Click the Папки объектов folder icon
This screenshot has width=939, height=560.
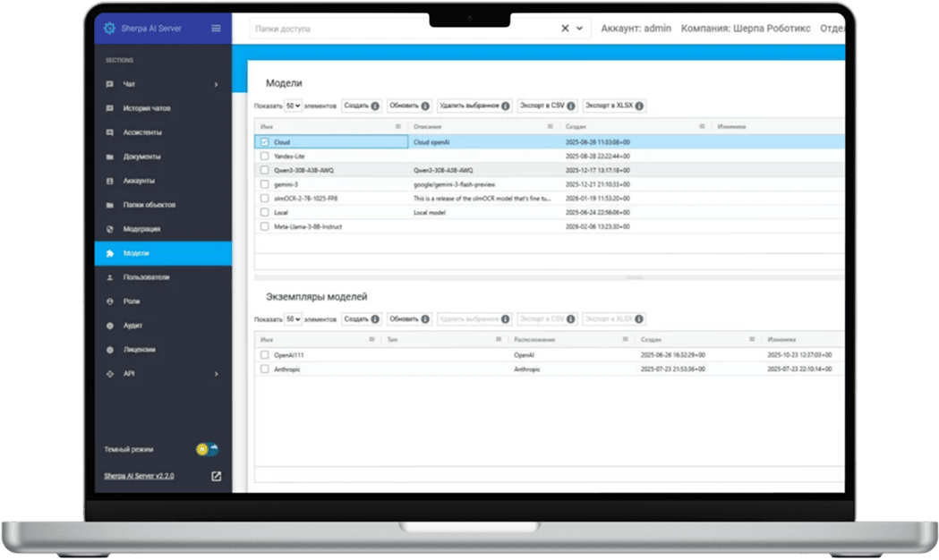(x=109, y=205)
